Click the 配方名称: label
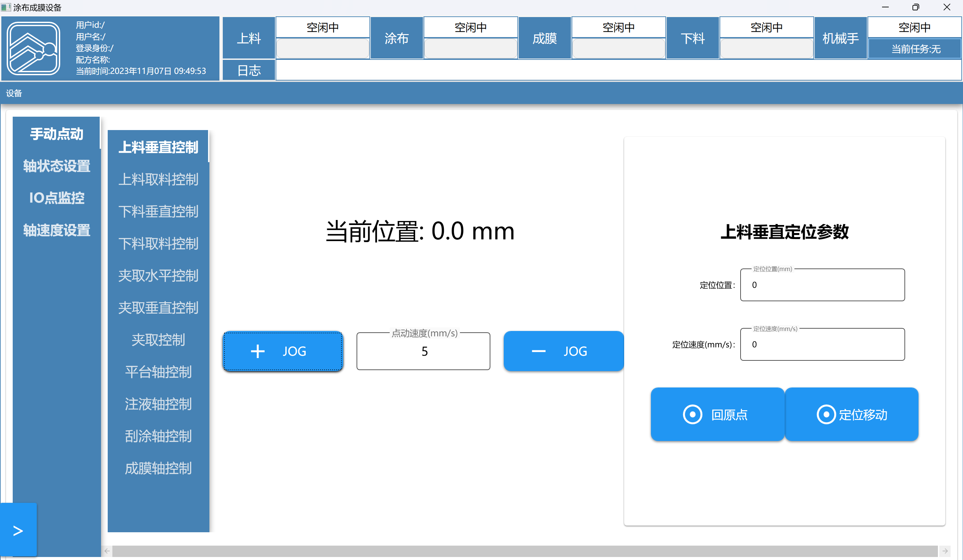 (x=93, y=60)
